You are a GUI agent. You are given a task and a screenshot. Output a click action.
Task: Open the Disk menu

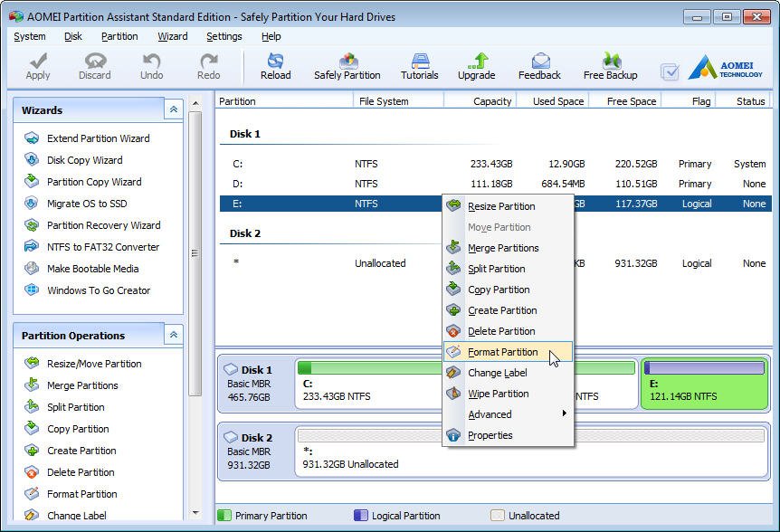click(73, 36)
